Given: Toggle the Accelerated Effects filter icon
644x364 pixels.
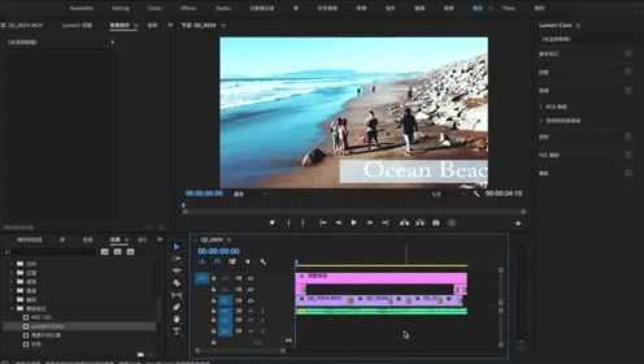Looking at the screenshot, I should pyautogui.click(x=105, y=252).
